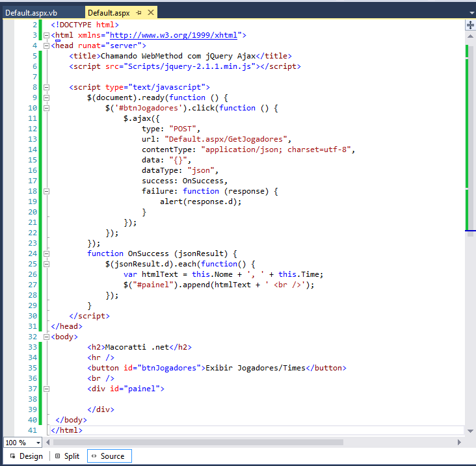Collapse the body element on line 32
Viewport: 476px width, 466px height.
pos(46,337)
